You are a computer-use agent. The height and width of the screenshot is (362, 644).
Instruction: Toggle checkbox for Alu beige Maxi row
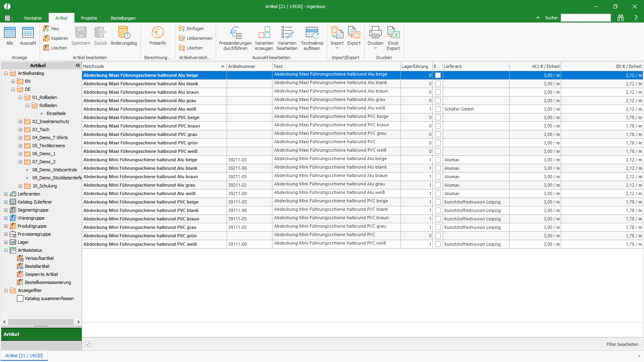[438, 75]
